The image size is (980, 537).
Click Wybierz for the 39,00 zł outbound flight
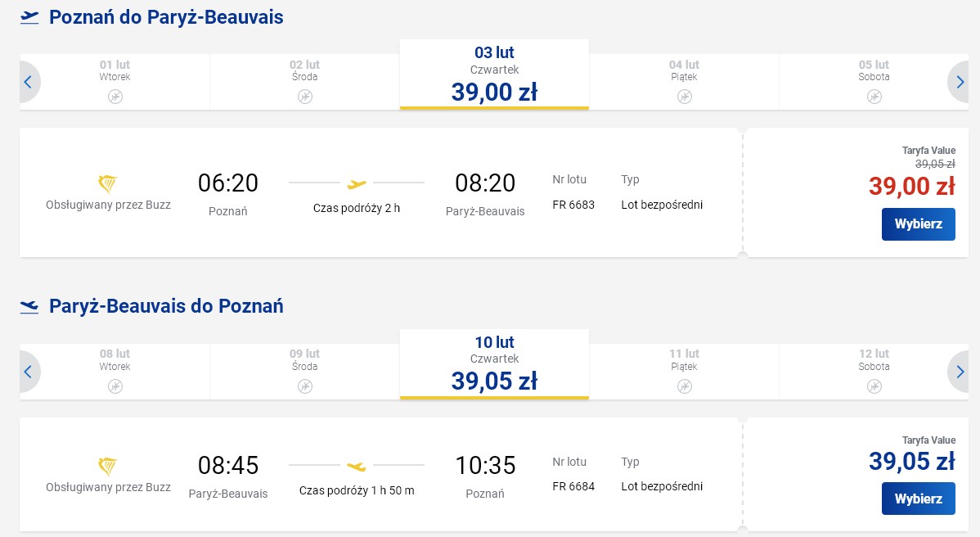coord(918,223)
